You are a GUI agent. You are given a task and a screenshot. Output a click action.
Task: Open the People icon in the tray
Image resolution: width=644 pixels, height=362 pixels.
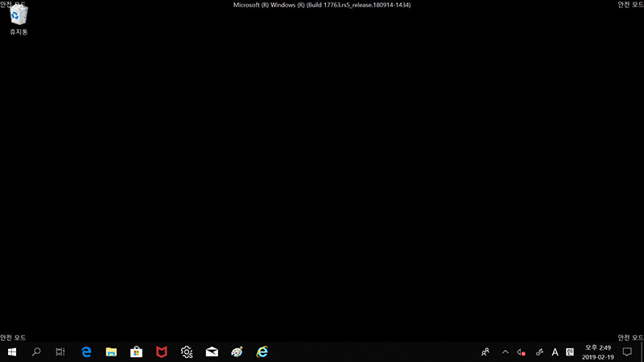coord(485,352)
